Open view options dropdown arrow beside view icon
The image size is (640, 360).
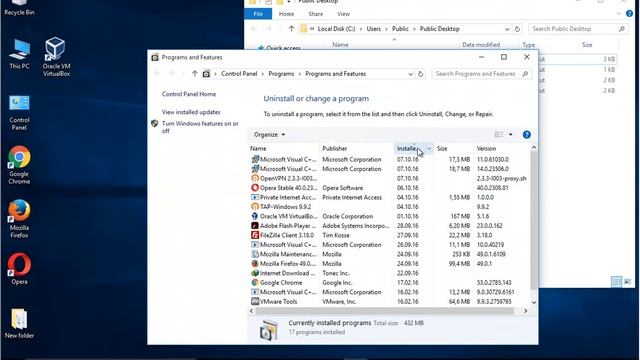click(x=510, y=134)
